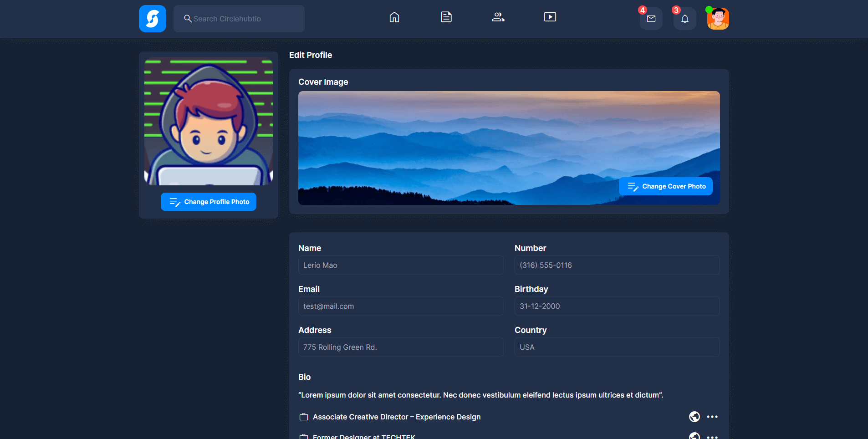The width and height of the screenshot is (868, 439).
Task: Open the Notifications bell icon
Action: coord(685,19)
